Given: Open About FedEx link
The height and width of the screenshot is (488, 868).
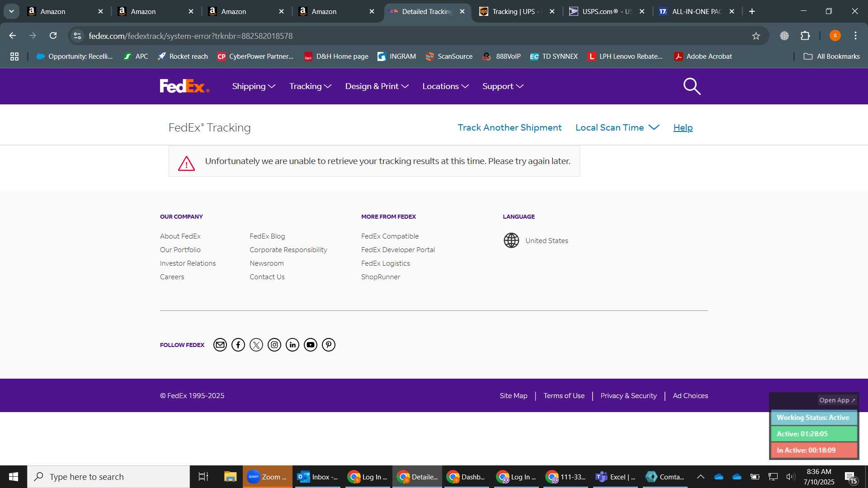Looking at the screenshot, I should click(180, 236).
